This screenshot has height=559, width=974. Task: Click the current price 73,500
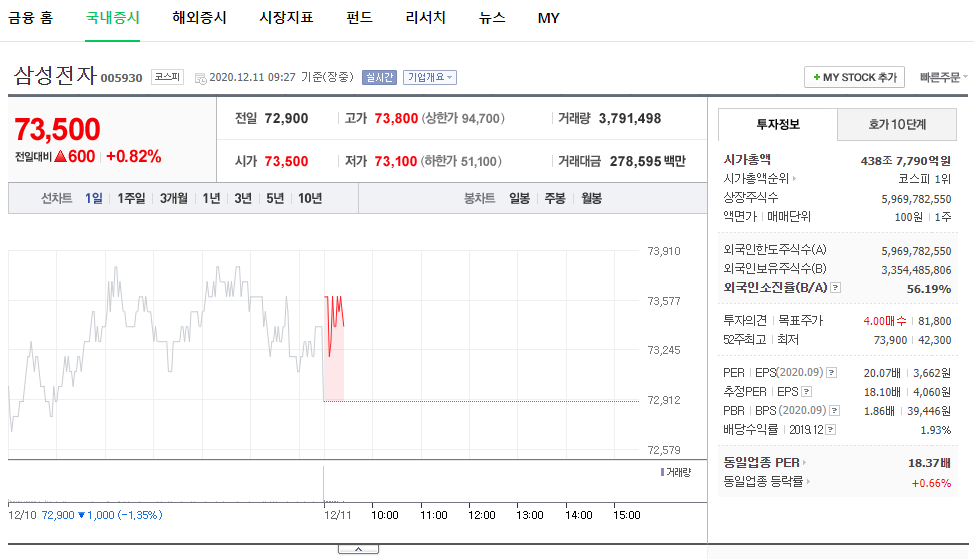pos(57,129)
